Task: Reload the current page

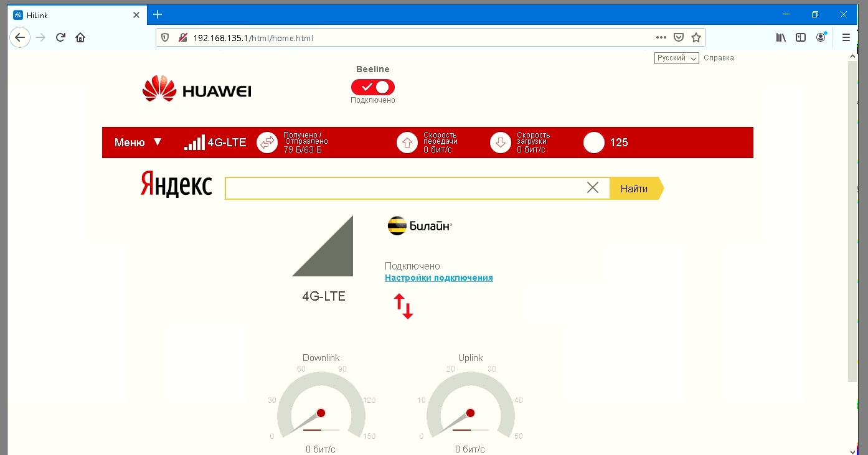Action: tap(60, 37)
